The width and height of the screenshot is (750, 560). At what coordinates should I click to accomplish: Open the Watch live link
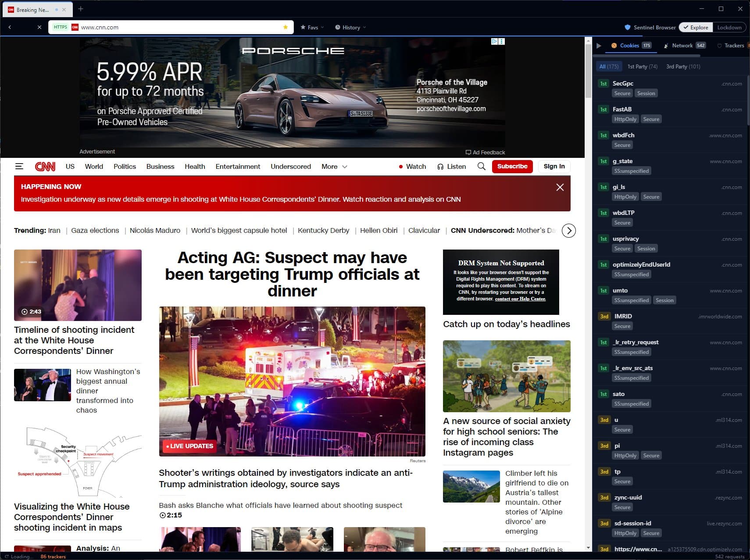[413, 167]
